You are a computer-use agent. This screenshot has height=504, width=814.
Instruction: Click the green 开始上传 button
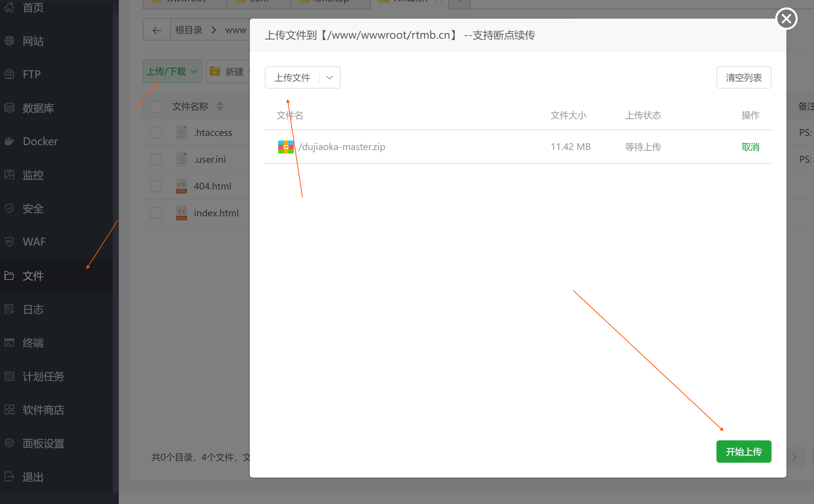pos(743,452)
